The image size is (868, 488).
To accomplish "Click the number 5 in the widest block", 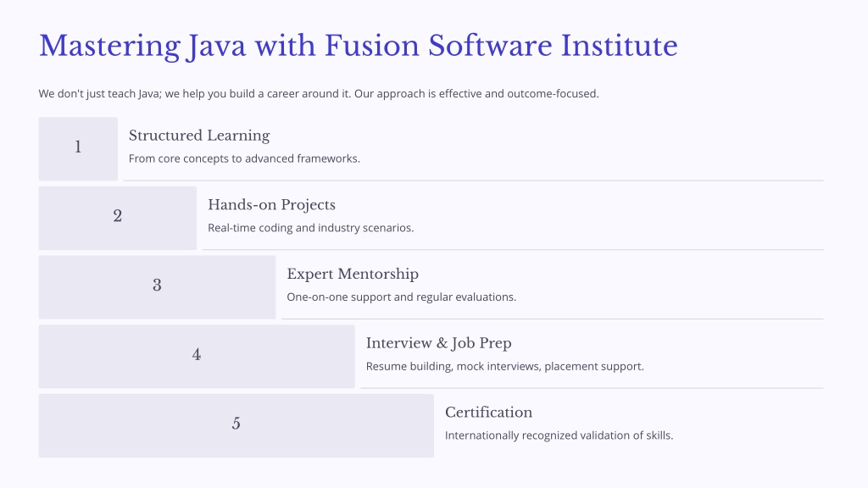I will click(236, 424).
